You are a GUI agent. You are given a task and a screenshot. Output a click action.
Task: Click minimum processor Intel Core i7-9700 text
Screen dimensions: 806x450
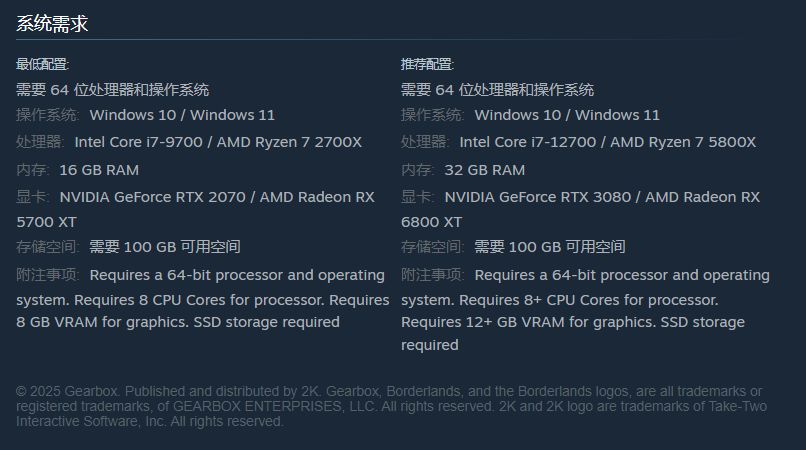pos(139,142)
